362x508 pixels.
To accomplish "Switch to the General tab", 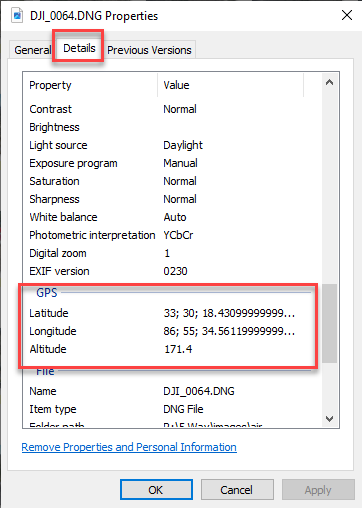I will point(32,50).
